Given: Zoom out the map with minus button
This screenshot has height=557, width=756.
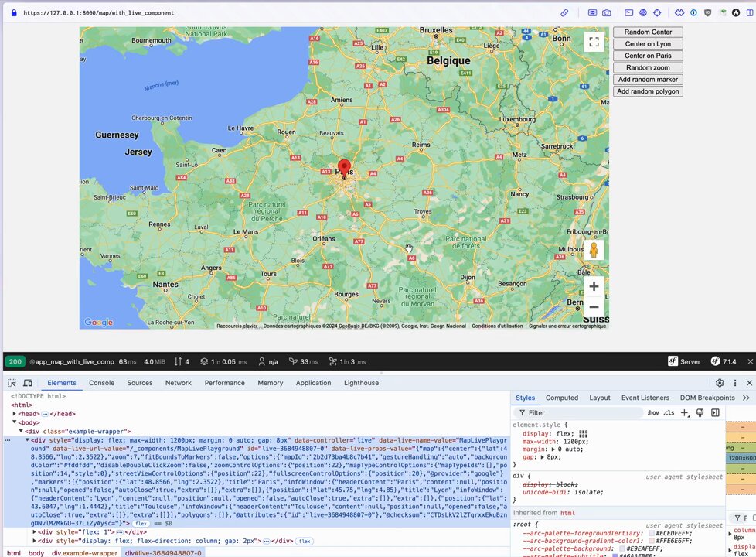Looking at the screenshot, I should click(x=594, y=307).
